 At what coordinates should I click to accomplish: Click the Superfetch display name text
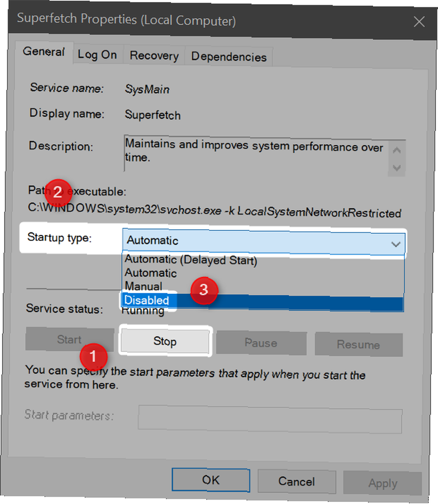click(x=153, y=115)
